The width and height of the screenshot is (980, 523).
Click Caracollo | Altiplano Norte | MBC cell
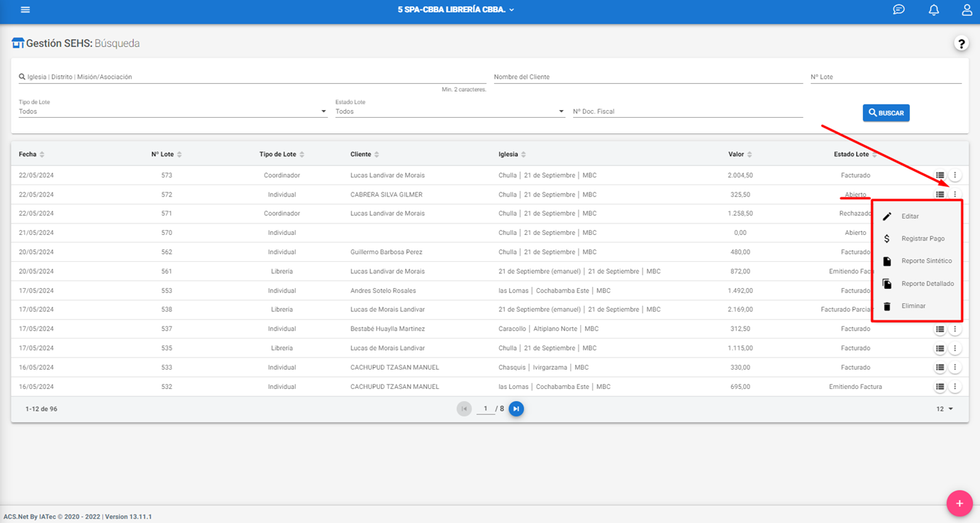coord(549,329)
